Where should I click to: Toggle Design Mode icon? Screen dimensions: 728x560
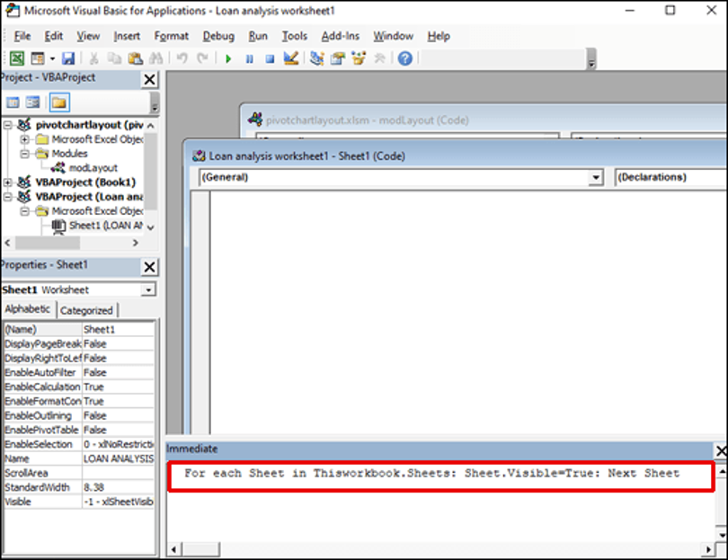291,58
